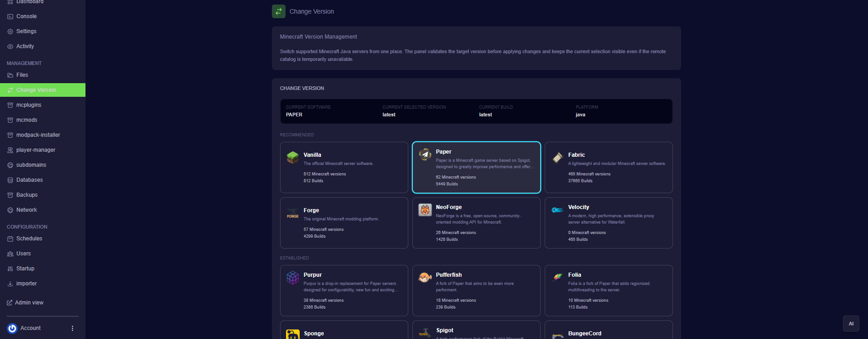
Task: Select the Vanilla server software card
Action: click(344, 167)
